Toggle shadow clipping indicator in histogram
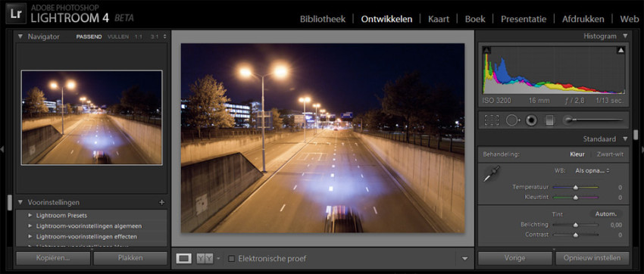 click(486, 50)
